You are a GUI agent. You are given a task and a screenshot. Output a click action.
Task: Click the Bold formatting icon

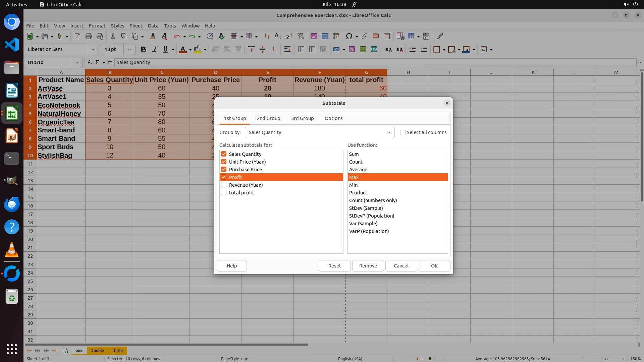tap(144, 50)
